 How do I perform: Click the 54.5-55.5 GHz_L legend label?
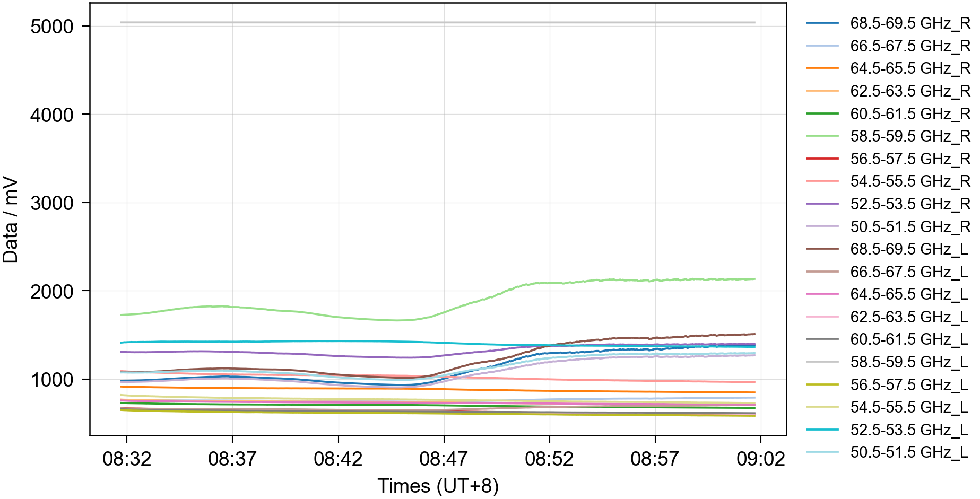point(909,407)
